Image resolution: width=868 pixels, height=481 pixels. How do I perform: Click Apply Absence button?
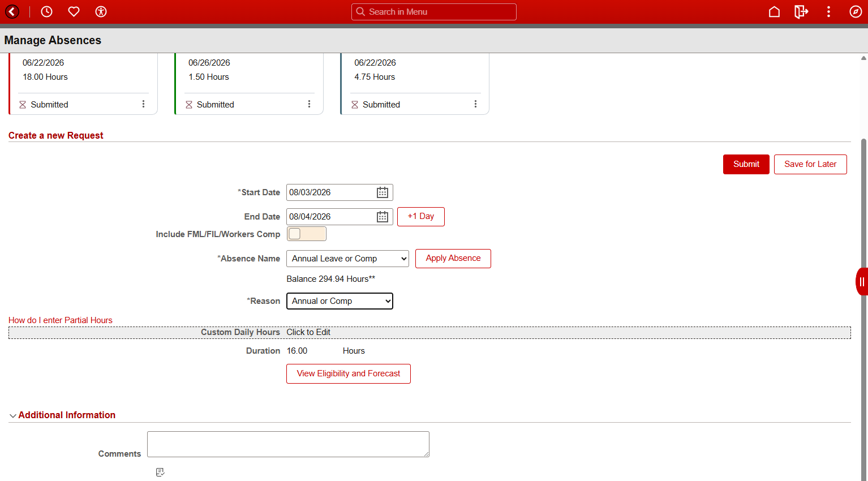[x=453, y=259]
